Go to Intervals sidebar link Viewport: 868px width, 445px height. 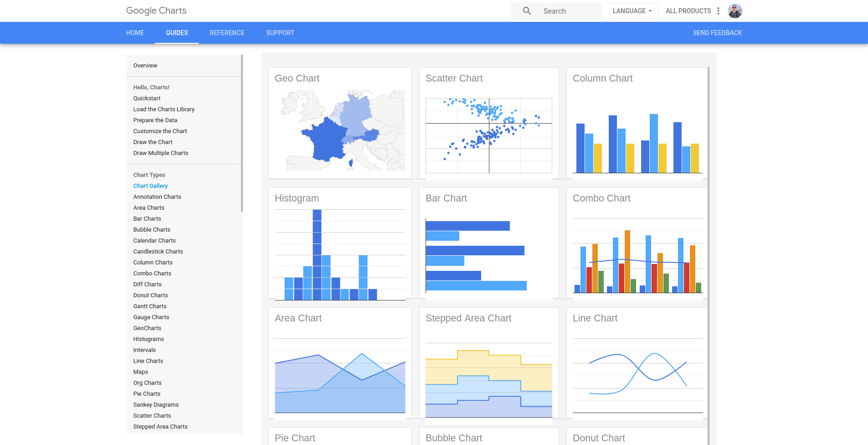tap(144, 350)
